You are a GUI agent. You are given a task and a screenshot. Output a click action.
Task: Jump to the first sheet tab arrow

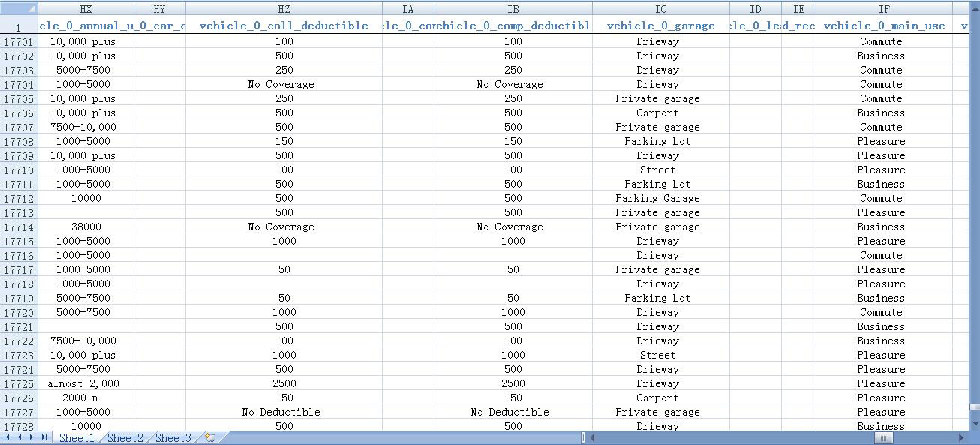coord(8,437)
